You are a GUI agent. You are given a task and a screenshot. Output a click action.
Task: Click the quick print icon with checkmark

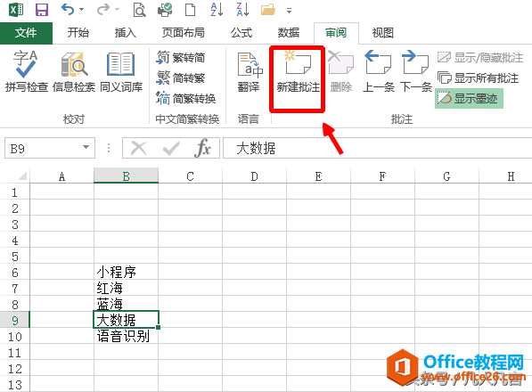[x=165, y=10]
